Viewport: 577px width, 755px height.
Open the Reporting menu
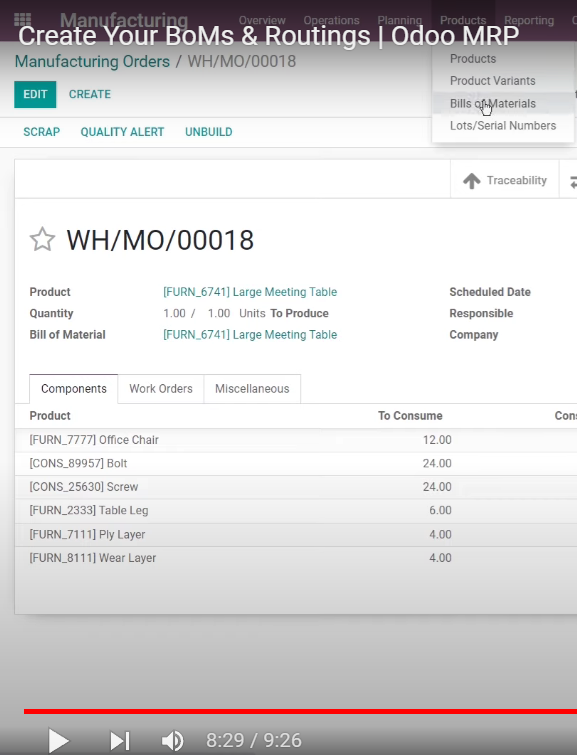click(529, 20)
